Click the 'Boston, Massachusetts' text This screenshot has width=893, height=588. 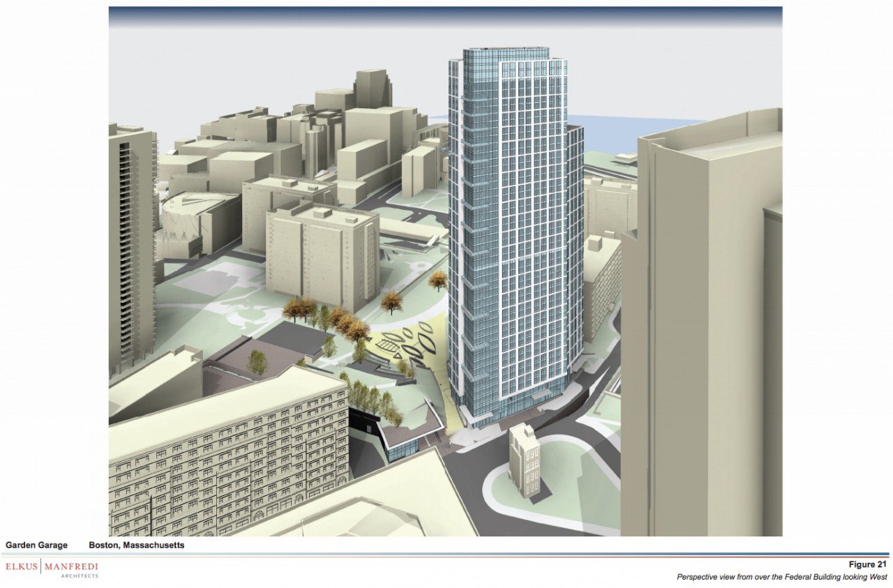coord(137,545)
